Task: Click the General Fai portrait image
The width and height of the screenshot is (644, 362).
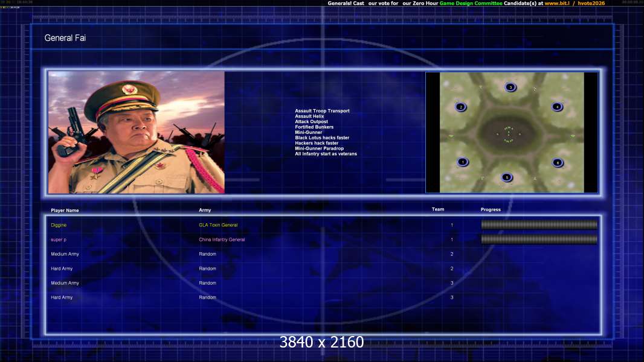Action: [136, 133]
